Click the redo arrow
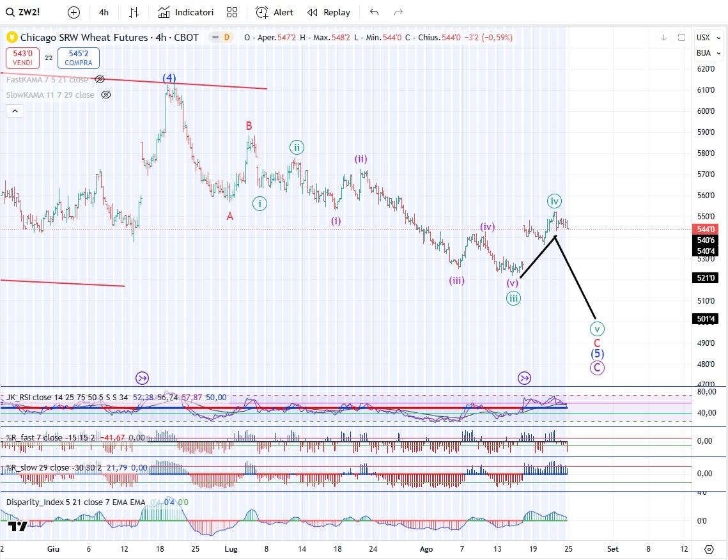The image size is (728, 560). [398, 12]
